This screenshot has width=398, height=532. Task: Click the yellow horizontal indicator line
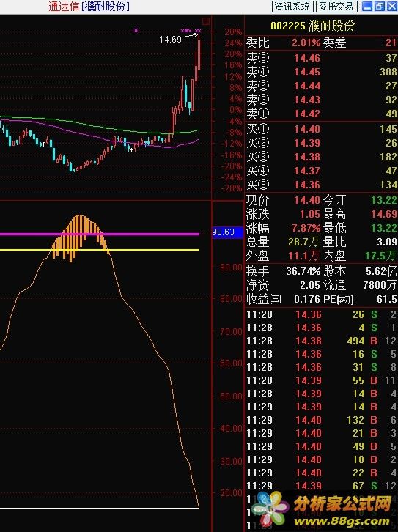pyautogui.click(x=100, y=250)
